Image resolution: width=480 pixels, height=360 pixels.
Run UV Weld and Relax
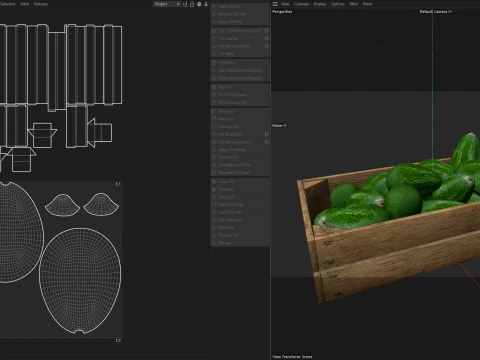(x=240, y=46)
